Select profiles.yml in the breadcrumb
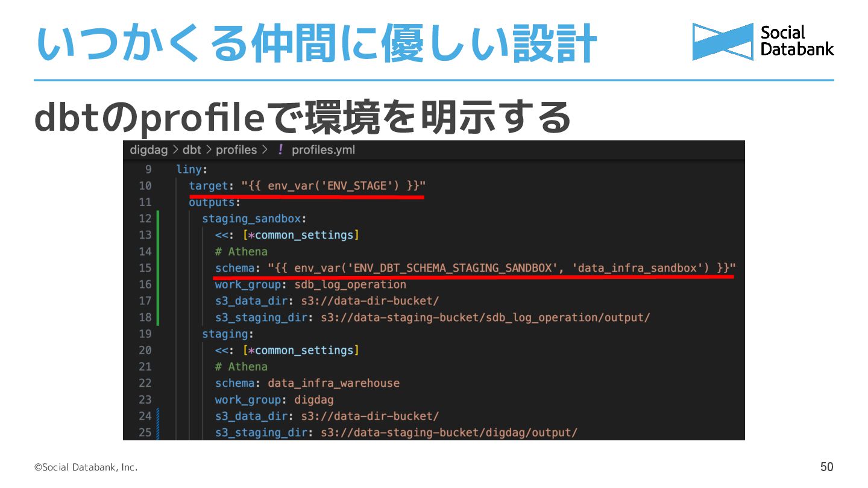The height and width of the screenshot is (488, 868). (323, 149)
